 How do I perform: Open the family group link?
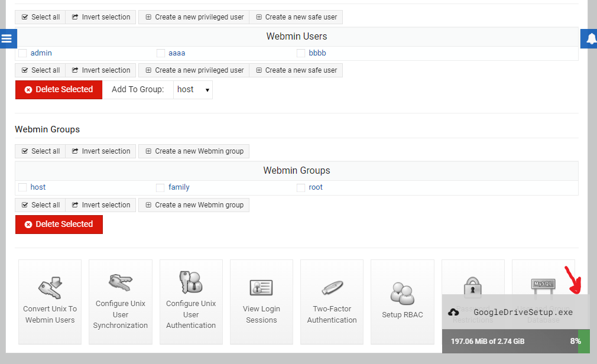pos(179,187)
